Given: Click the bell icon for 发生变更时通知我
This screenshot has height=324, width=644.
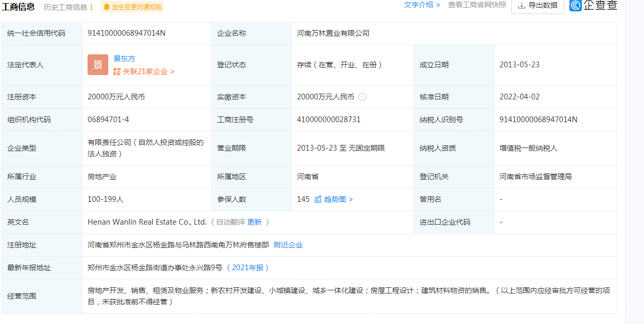Looking at the screenshot, I should (107, 7).
